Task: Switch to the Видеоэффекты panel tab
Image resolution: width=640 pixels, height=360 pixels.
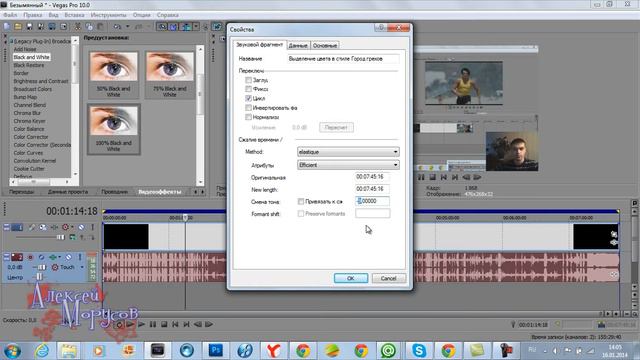Action: click(160, 191)
